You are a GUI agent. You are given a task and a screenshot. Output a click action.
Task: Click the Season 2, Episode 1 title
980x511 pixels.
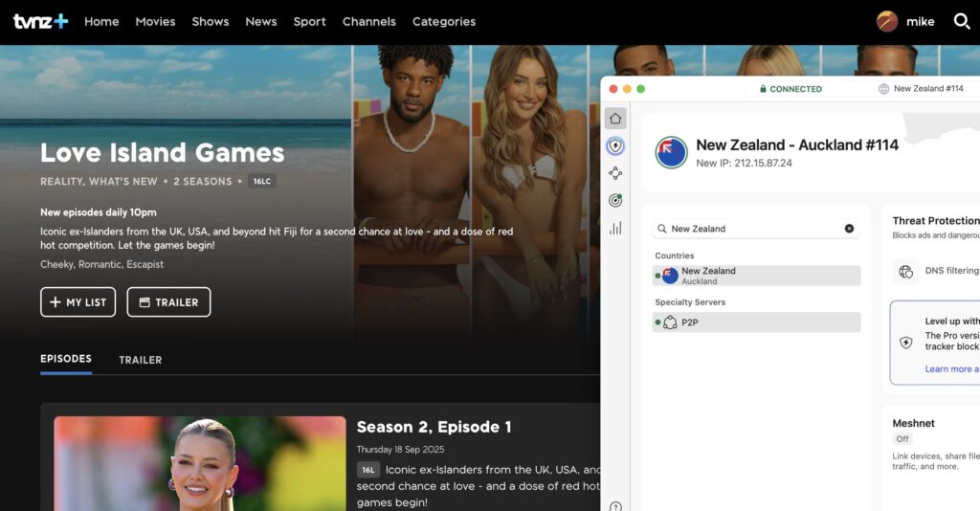pos(434,428)
